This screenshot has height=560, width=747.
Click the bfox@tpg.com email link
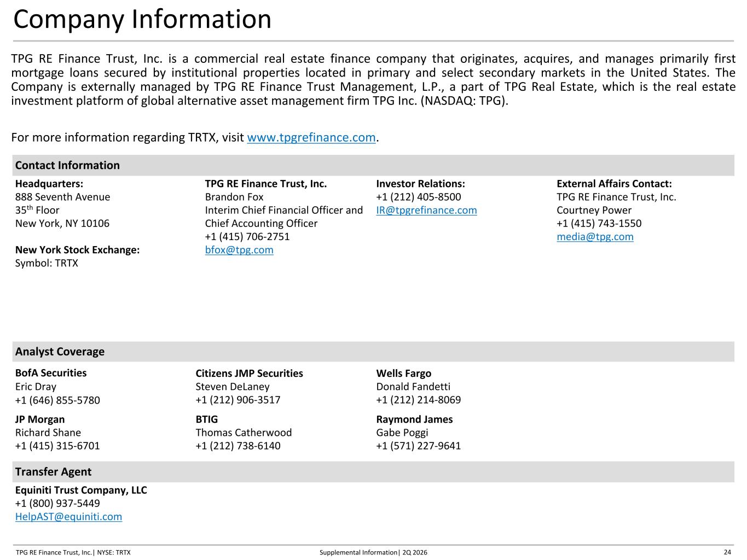pos(239,250)
